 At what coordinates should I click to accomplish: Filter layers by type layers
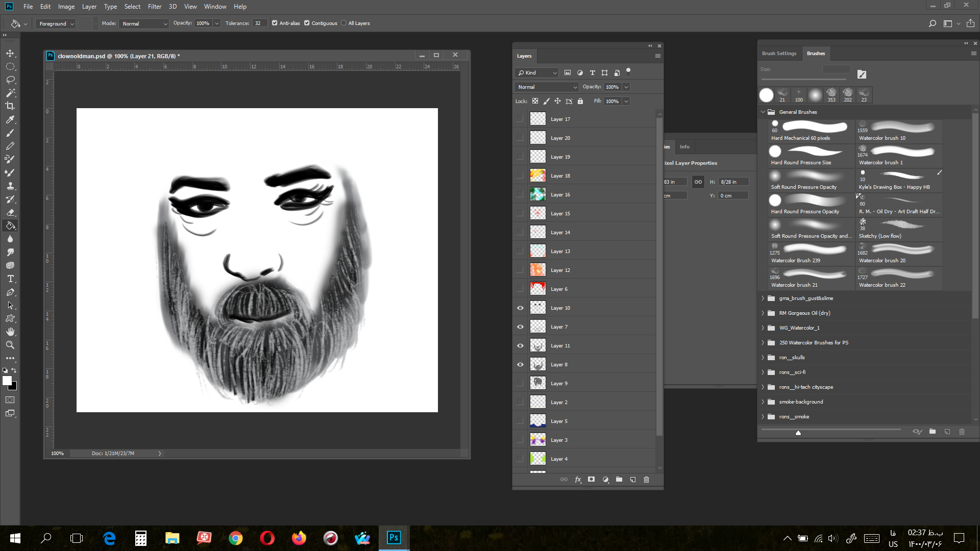click(592, 73)
